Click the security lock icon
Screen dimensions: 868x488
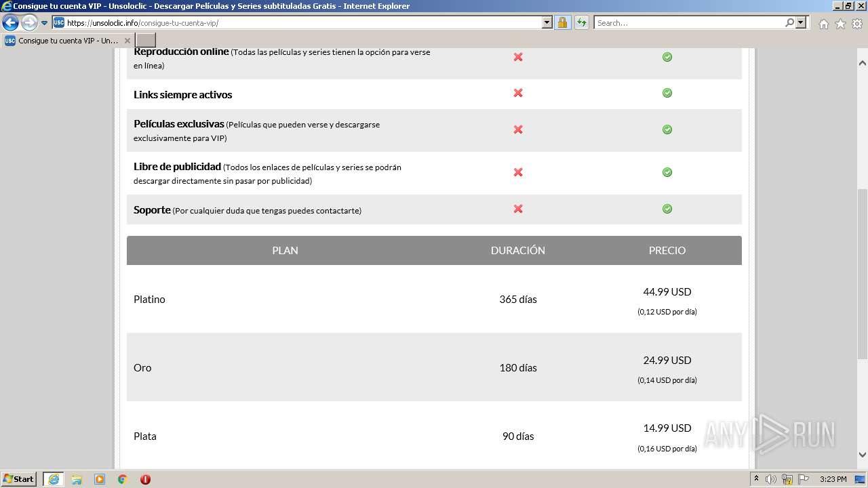(562, 22)
